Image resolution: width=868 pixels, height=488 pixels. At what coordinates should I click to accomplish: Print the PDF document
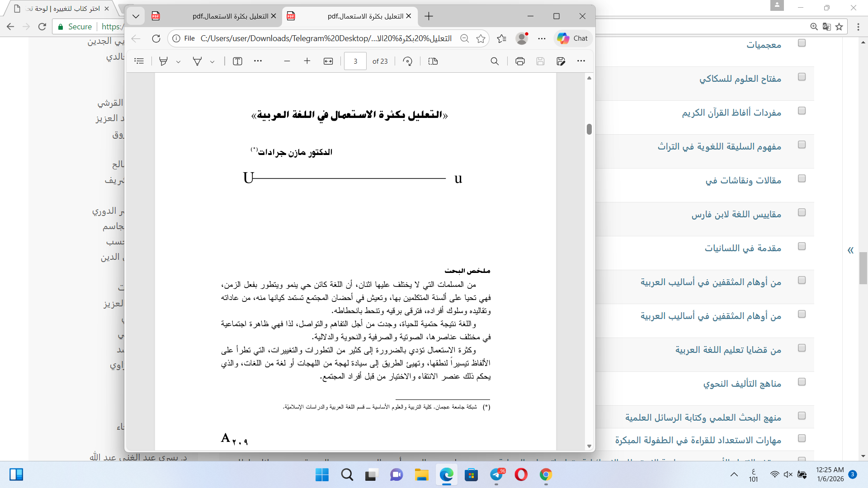point(520,61)
